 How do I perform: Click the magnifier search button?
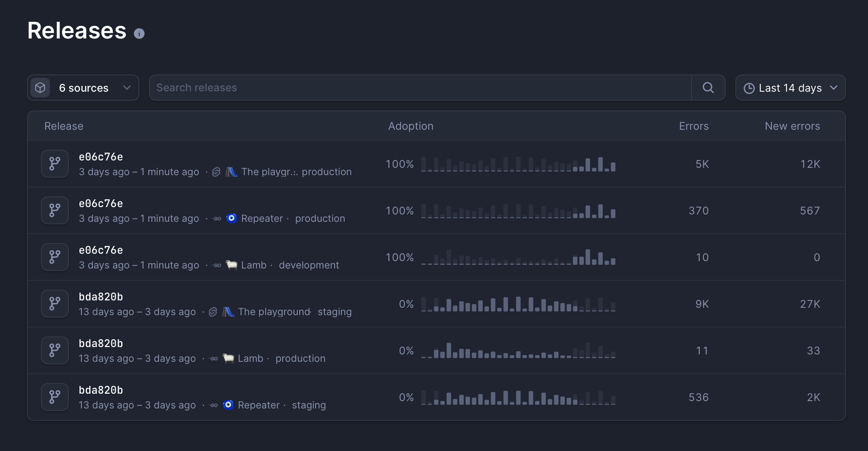coord(708,88)
